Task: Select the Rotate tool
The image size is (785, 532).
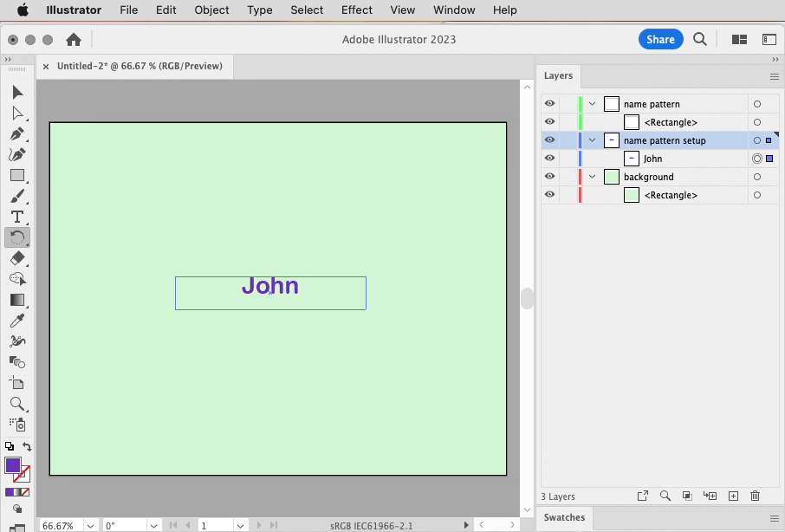Action: (17, 237)
